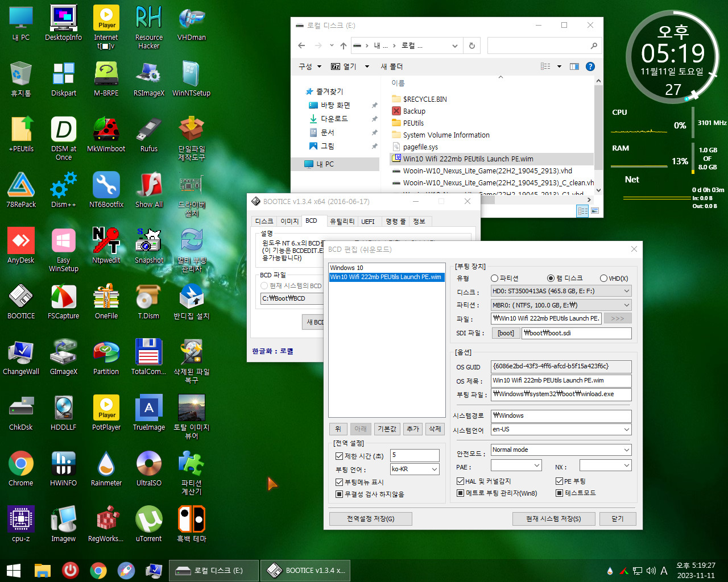This screenshot has height=582, width=728.
Task: Select Windows 10 boot entry in list
Action: 387,268
